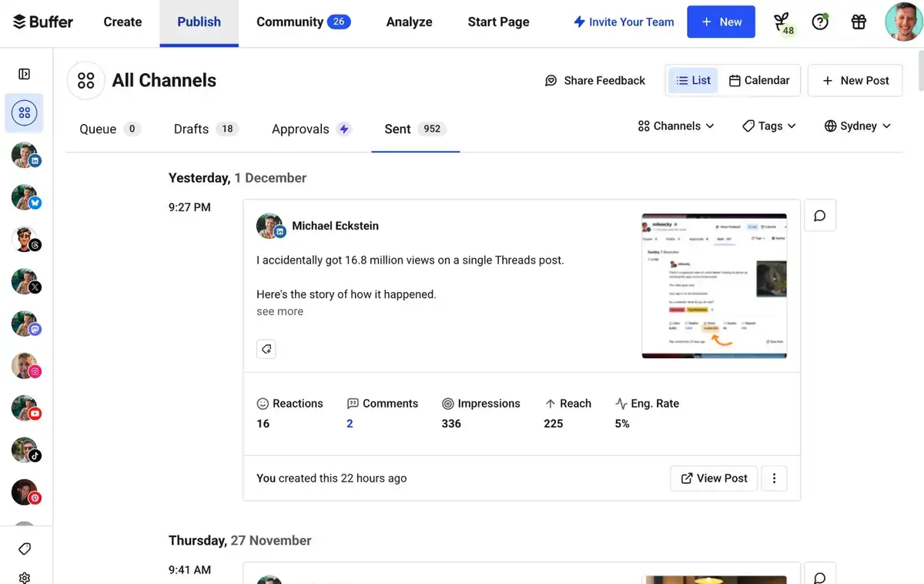Go to Analyze in top navigation
The image size is (924, 584).
(x=409, y=22)
